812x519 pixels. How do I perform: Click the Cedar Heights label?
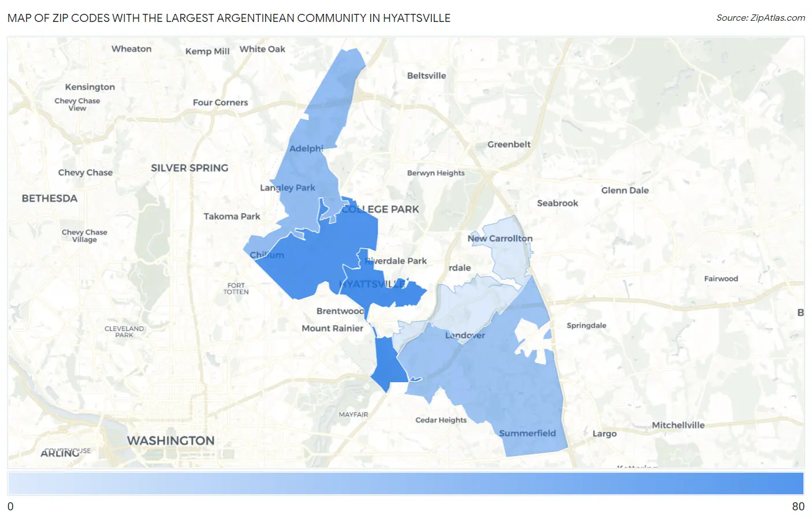(x=441, y=420)
